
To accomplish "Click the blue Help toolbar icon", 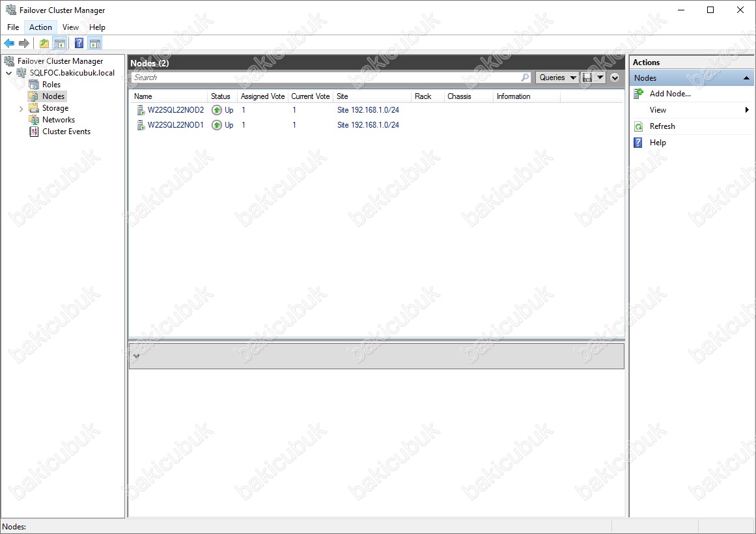I will (79, 44).
